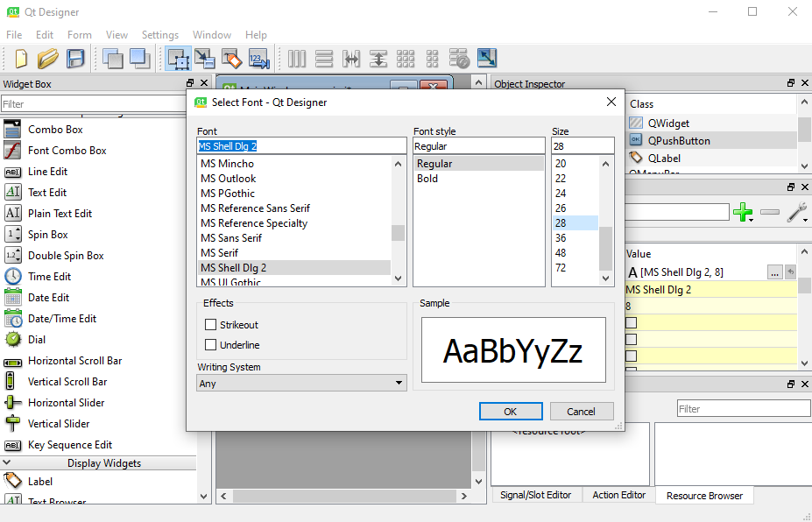Switch to the Signal/Slot Editor tab
Screen dimensions: 812x522
click(x=535, y=495)
